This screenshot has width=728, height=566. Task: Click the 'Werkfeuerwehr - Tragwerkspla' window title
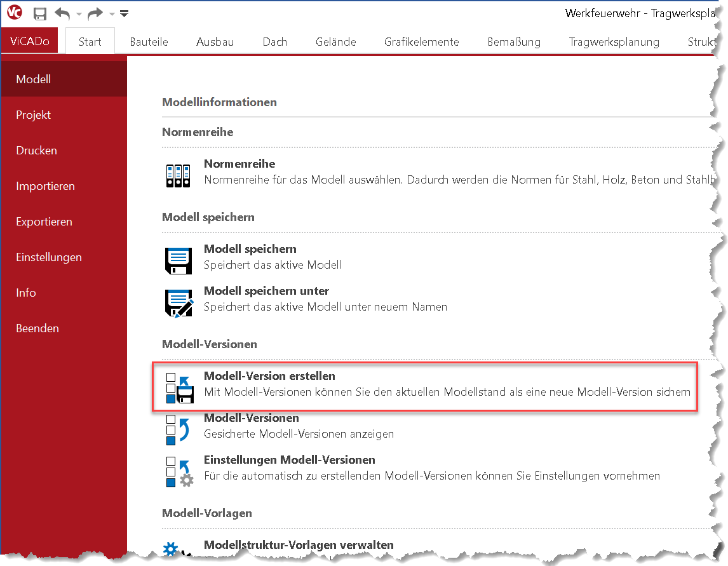point(640,13)
